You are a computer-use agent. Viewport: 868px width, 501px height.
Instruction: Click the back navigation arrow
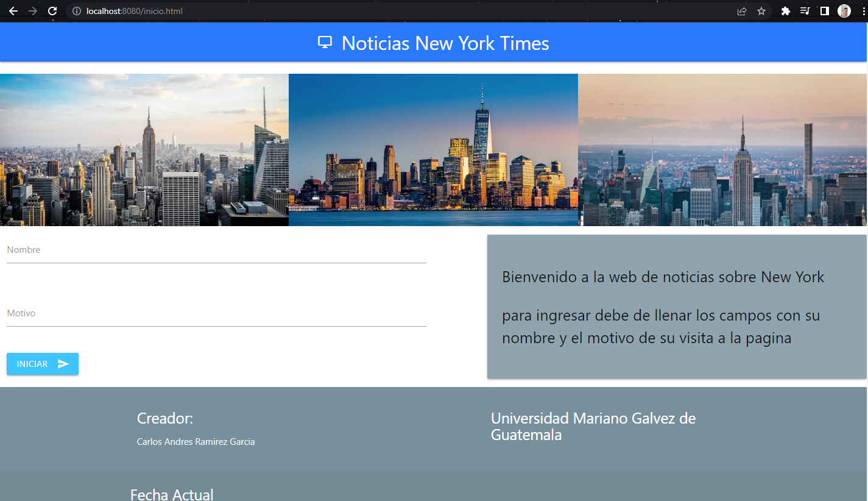(x=13, y=10)
